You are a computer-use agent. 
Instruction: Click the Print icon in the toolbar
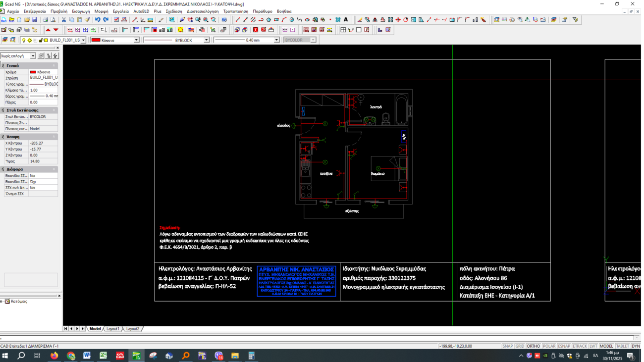[46, 20]
